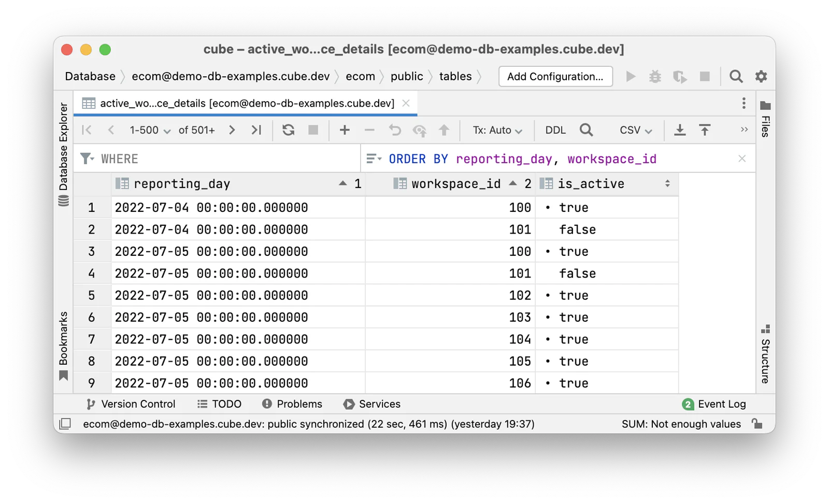The height and width of the screenshot is (504, 829).
Task: Open ORDER BY history dropdown icon
Action: point(374,159)
